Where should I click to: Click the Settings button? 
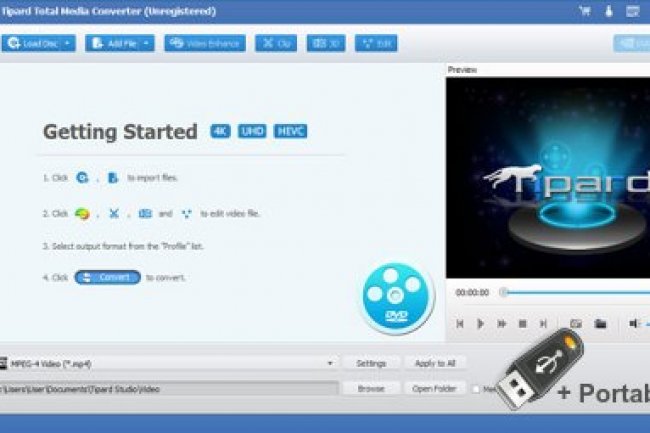pyautogui.click(x=371, y=363)
